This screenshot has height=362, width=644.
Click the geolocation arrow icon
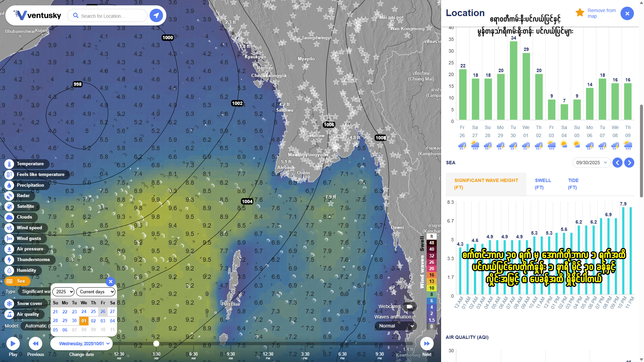click(x=156, y=15)
